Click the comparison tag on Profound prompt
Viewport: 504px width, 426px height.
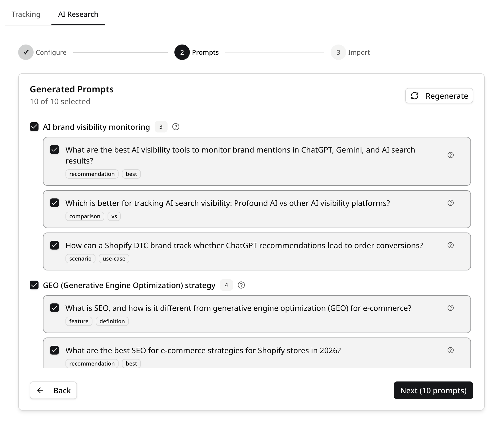point(85,216)
